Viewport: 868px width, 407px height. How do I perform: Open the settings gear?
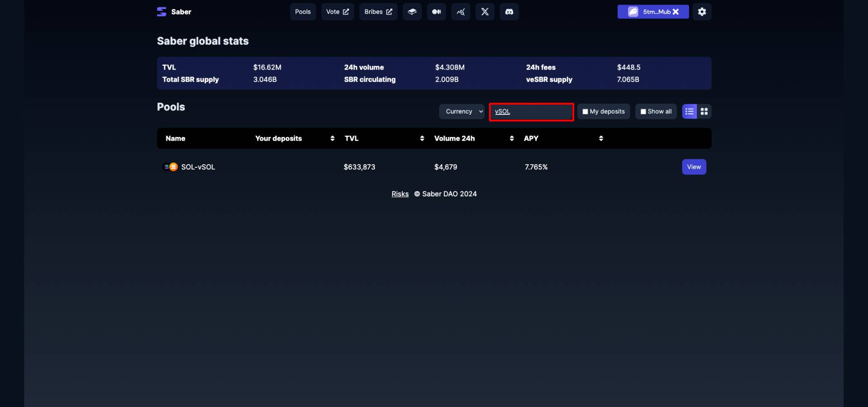coord(702,12)
